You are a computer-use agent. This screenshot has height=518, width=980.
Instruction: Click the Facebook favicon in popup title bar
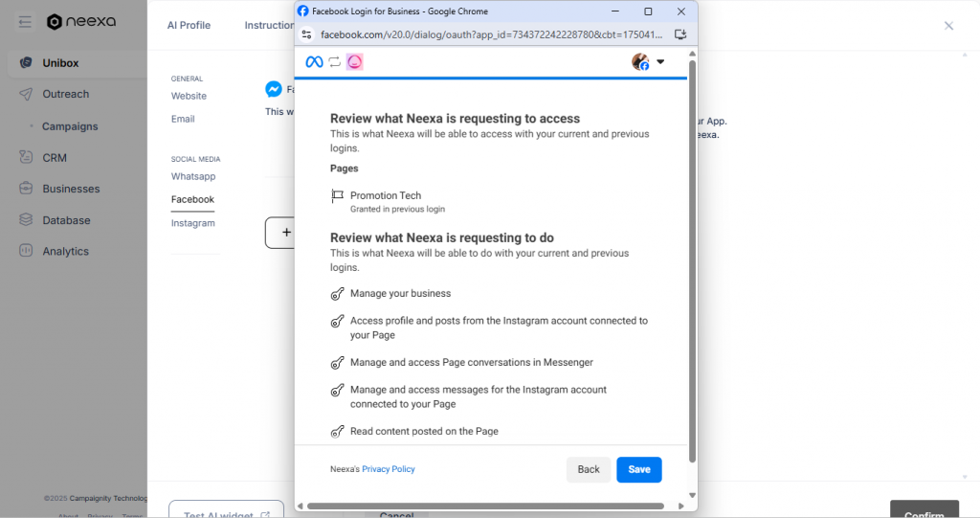coord(303,11)
